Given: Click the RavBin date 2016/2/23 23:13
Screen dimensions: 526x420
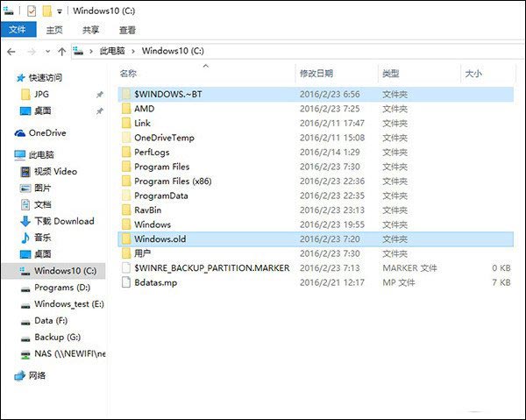Looking at the screenshot, I should tap(332, 210).
